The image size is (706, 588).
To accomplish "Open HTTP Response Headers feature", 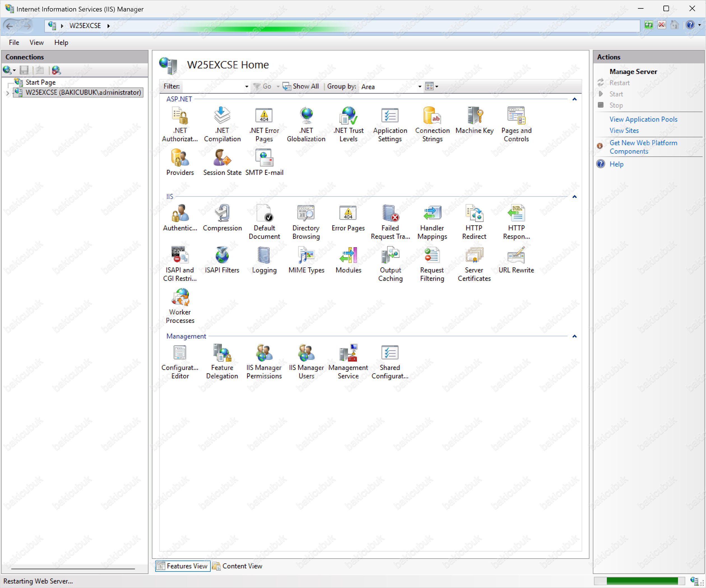I will point(516,222).
